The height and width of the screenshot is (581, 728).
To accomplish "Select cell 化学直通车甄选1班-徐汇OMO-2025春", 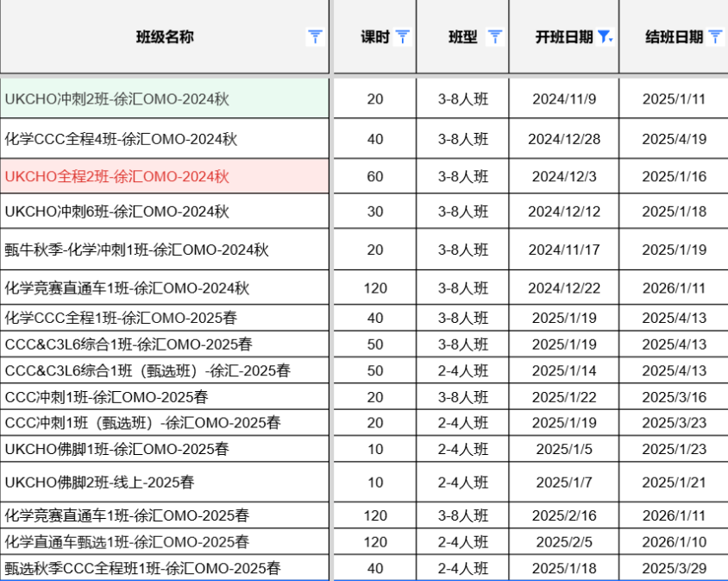I will [165, 541].
